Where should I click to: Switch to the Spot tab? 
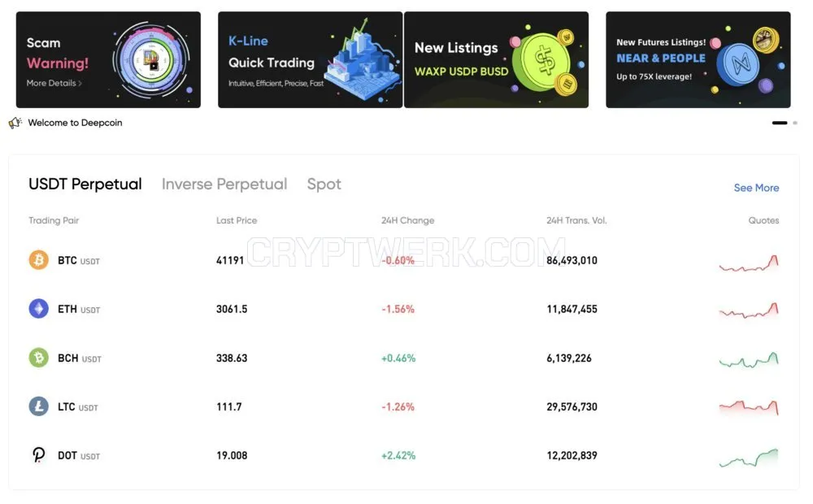click(324, 184)
